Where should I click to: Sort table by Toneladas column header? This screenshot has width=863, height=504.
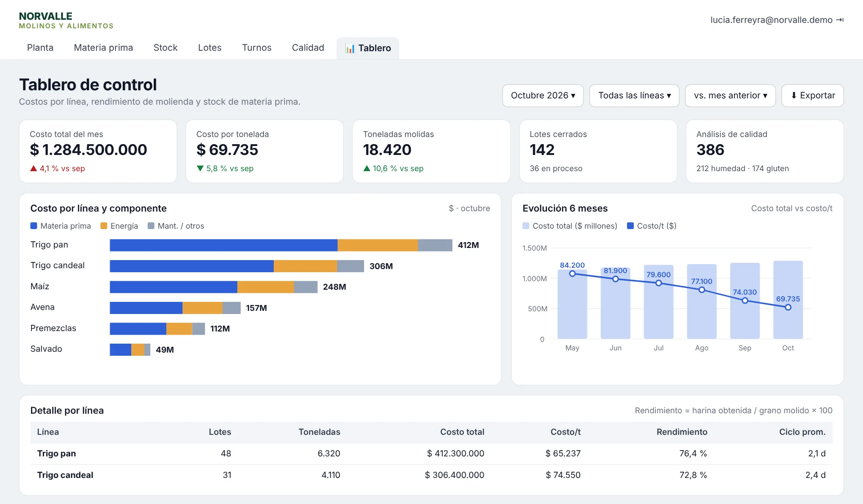pyautogui.click(x=319, y=432)
